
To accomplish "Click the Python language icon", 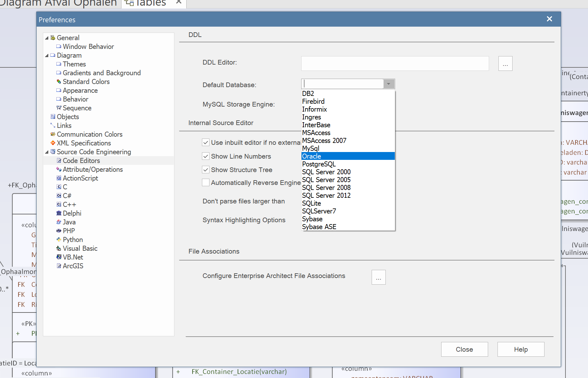I will pyautogui.click(x=59, y=239).
